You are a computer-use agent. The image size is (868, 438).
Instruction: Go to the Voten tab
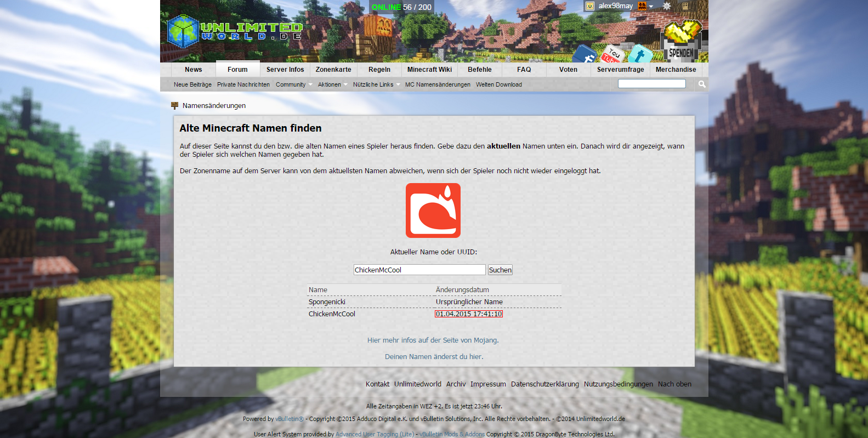(x=569, y=70)
